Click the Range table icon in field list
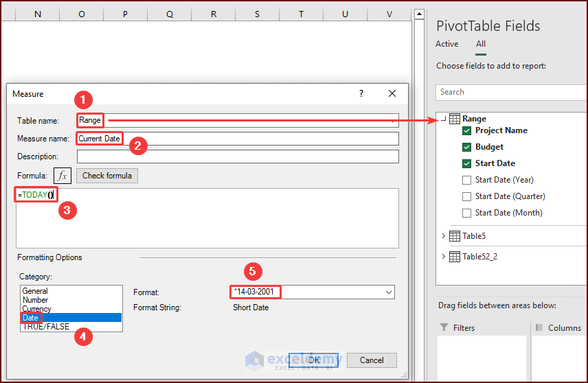Screen dimensions: 588x383 coord(455,119)
